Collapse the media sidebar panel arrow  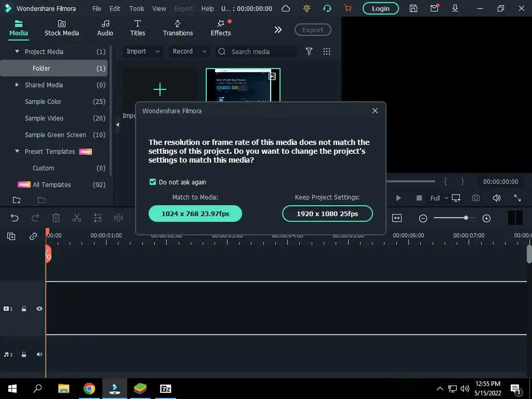pos(117,125)
